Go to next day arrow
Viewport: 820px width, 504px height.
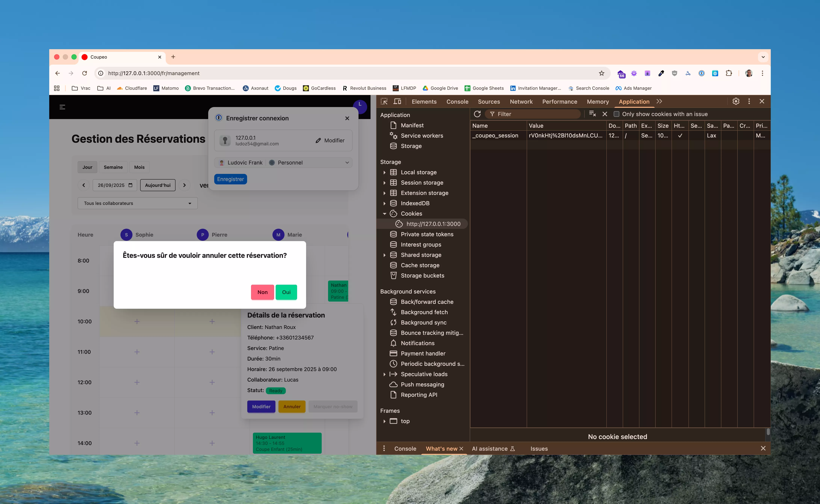point(184,185)
